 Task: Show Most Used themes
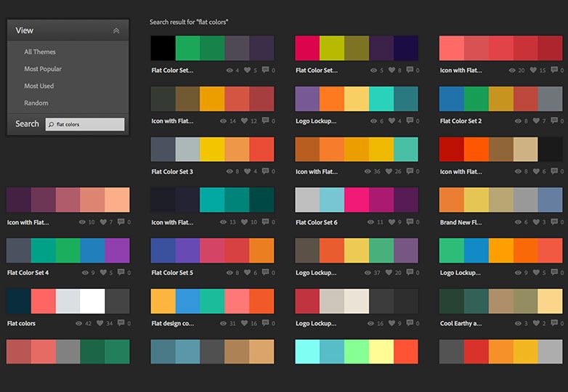(x=39, y=86)
